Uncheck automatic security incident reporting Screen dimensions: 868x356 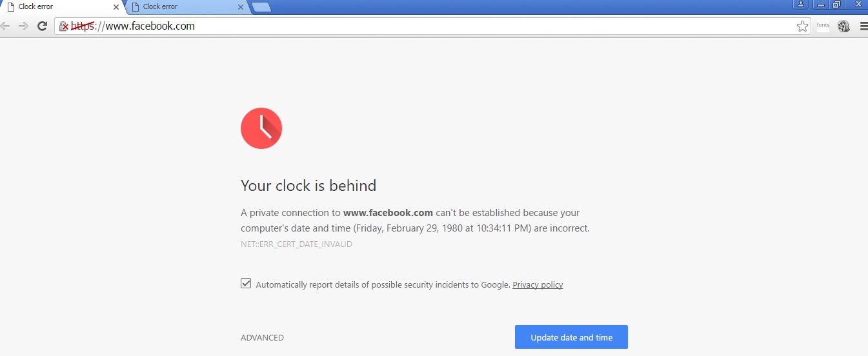click(x=246, y=284)
